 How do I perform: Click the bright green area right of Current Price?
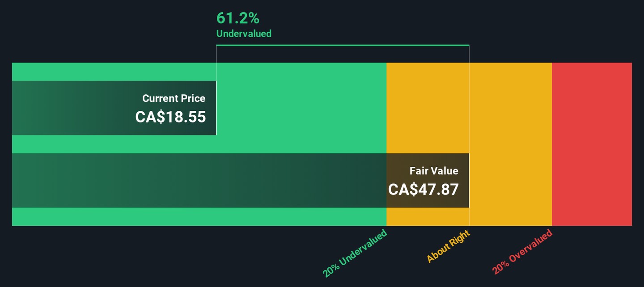(x=301, y=108)
